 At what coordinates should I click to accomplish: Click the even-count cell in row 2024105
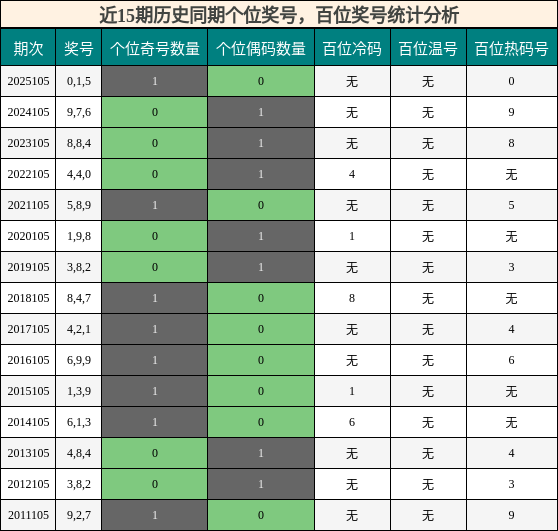261,112
